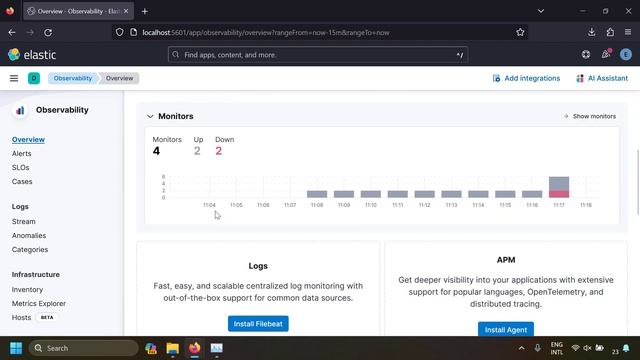This screenshot has height=360, width=640.
Task: Open the list all tabs dropdown
Action: point(541,11)
